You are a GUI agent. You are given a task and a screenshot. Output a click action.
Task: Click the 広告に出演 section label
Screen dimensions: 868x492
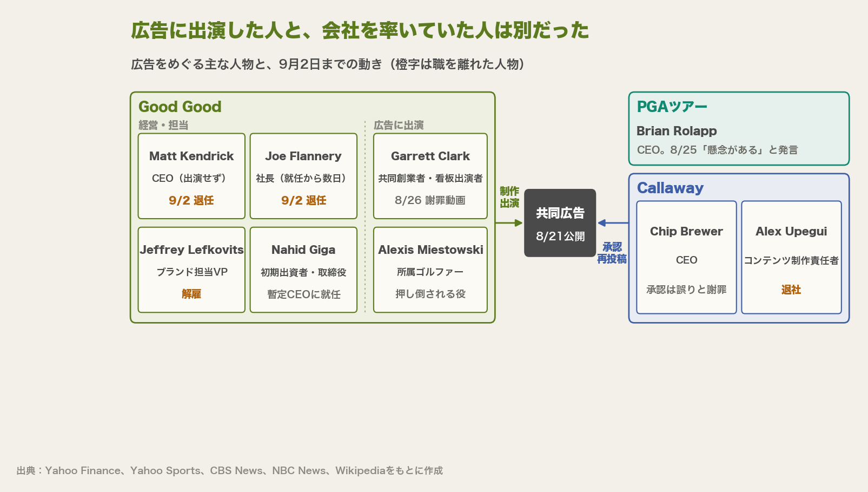click(x=399, y=125)
